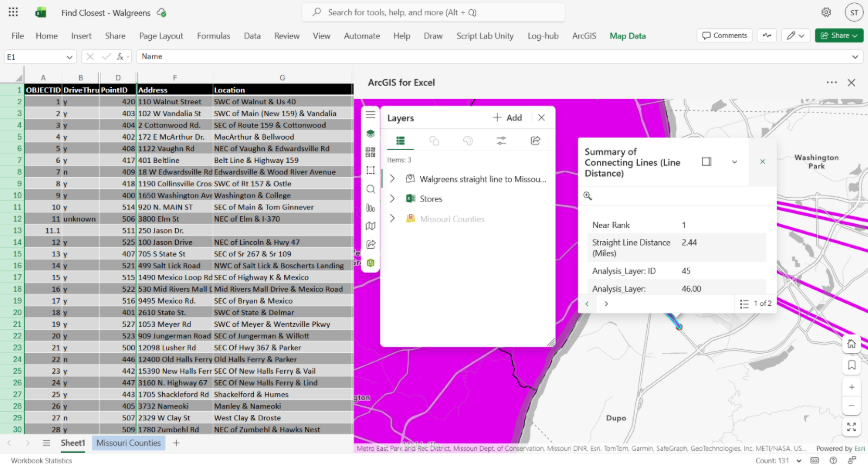Open the map Search magnifier tool
This screenshot has width=868, height=465.
click(x=370, y=189)
